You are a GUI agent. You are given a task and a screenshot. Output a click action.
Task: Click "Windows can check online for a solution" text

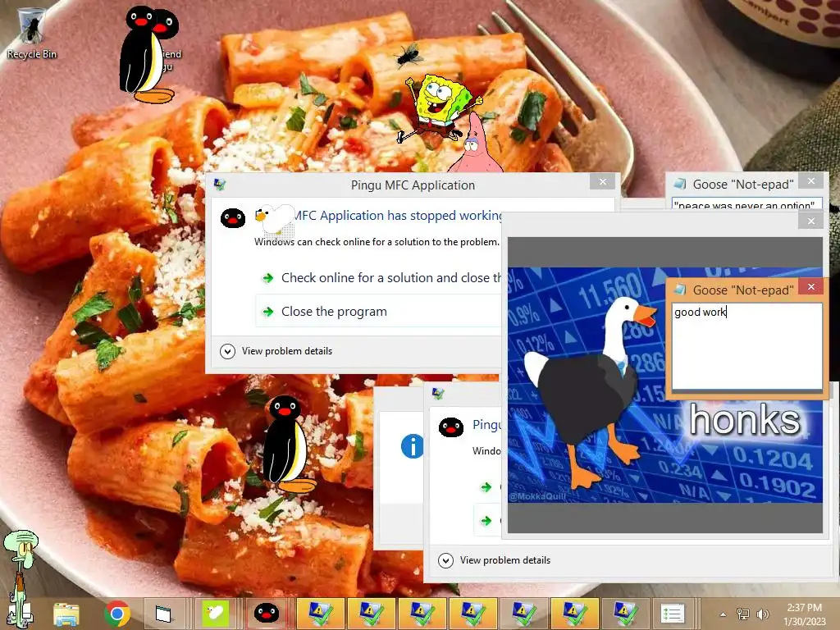click(377, 242)
